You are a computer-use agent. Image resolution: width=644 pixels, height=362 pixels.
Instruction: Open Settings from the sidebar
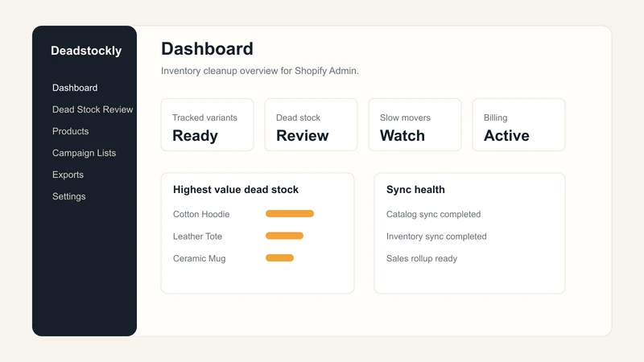(x=68, y=196)
